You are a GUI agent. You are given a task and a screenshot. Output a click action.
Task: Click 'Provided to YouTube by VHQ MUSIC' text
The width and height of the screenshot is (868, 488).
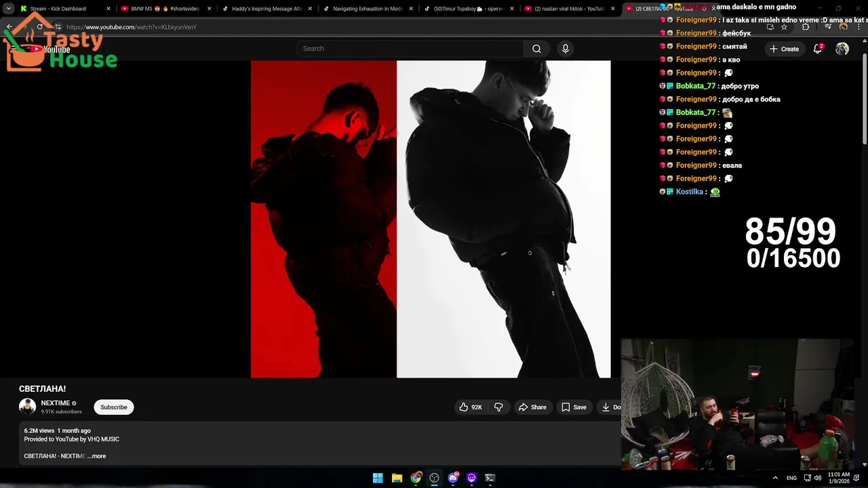pyautogui.click(x=71, y=439)
